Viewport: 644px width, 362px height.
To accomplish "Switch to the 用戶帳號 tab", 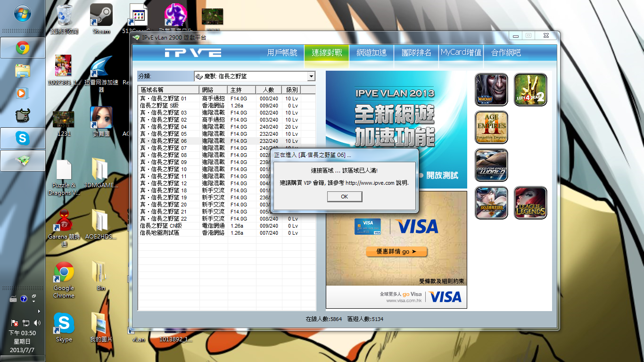I will pos(282,53).
